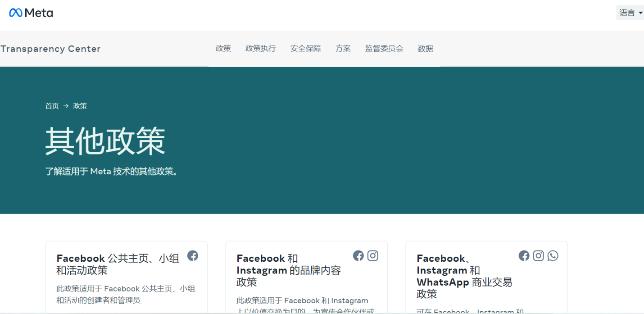Select 政策执行 in the navigation bar
This screenshot has height=314, width=644.
point(261,48)
